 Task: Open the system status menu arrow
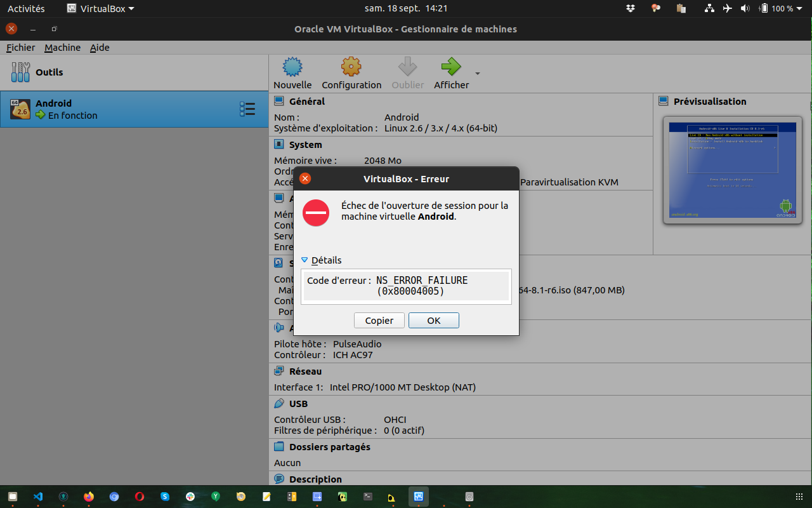801,9
